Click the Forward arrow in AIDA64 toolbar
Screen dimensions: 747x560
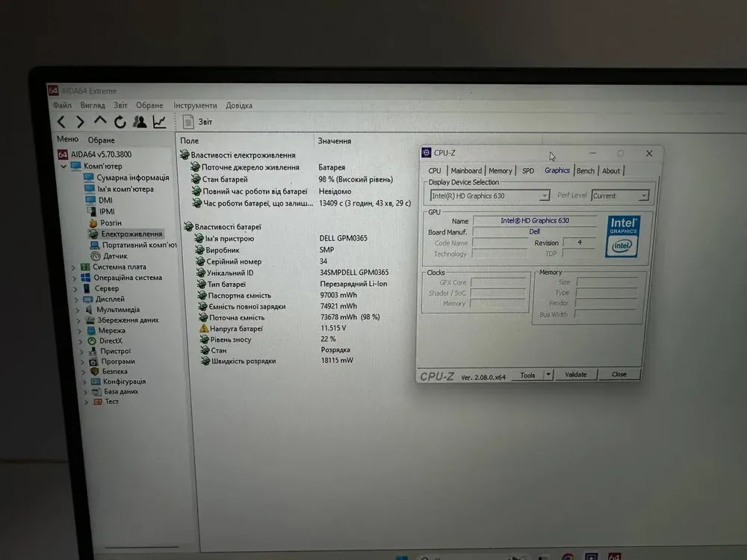tap(80, 122)
